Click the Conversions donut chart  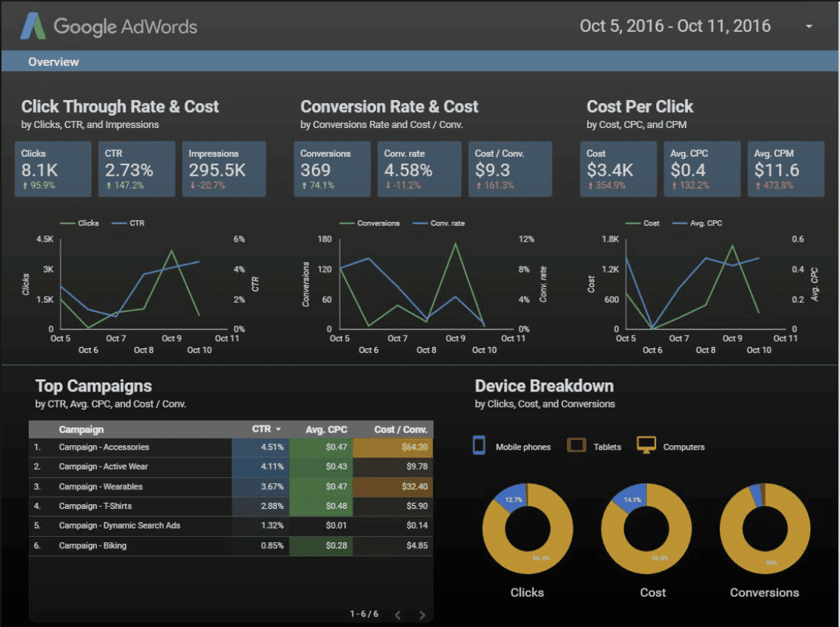(x=765, y=529)
